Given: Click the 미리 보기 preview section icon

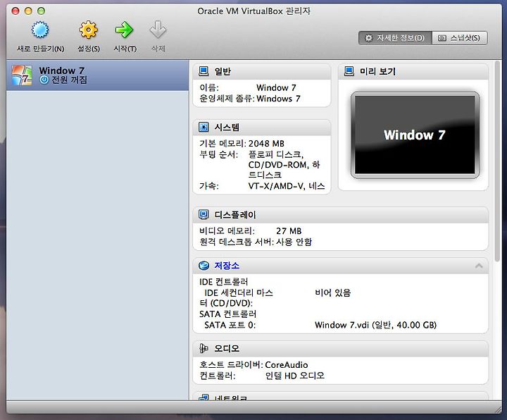Looking at the screenshot, I should tap(349, 71).
